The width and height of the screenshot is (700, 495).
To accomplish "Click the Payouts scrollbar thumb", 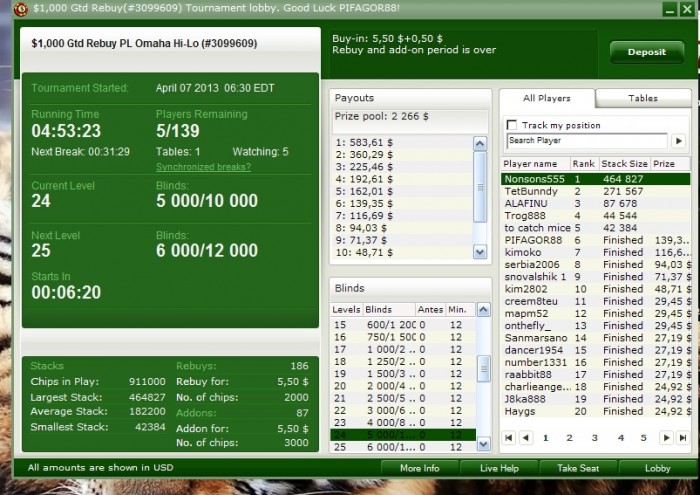I will pyautogui.click(x=480, y=187).
